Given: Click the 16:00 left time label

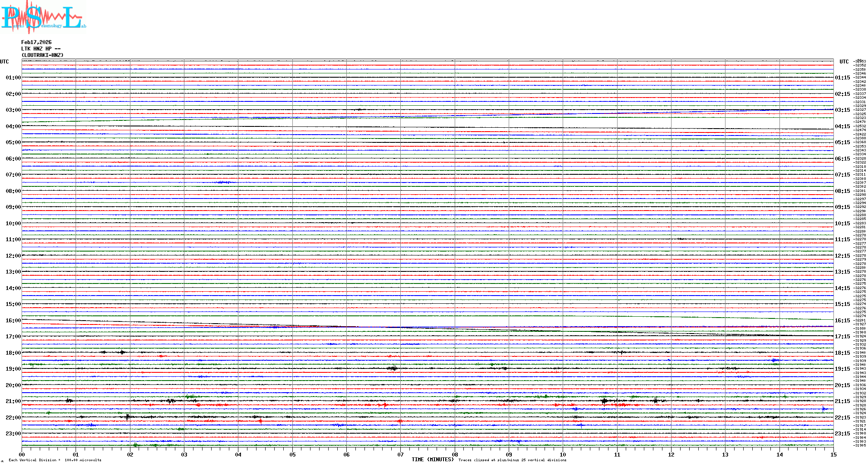Looking at the screenshot, I should (13, 321).
